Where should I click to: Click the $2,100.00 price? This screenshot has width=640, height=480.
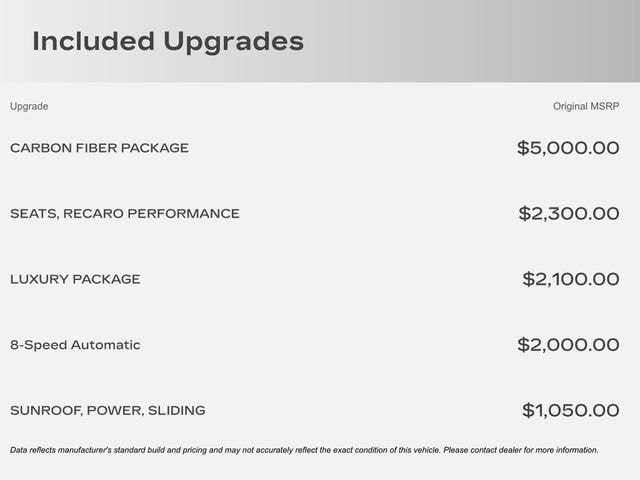coord(571,279)
